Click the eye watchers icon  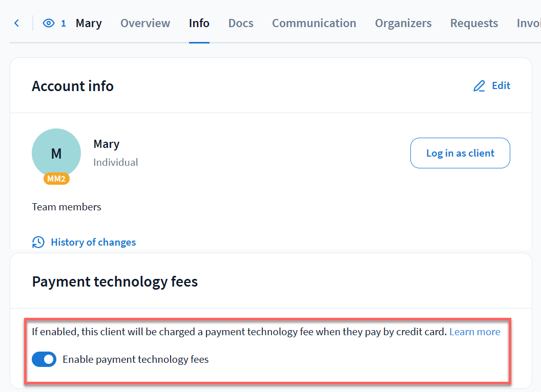coord(49,23)
